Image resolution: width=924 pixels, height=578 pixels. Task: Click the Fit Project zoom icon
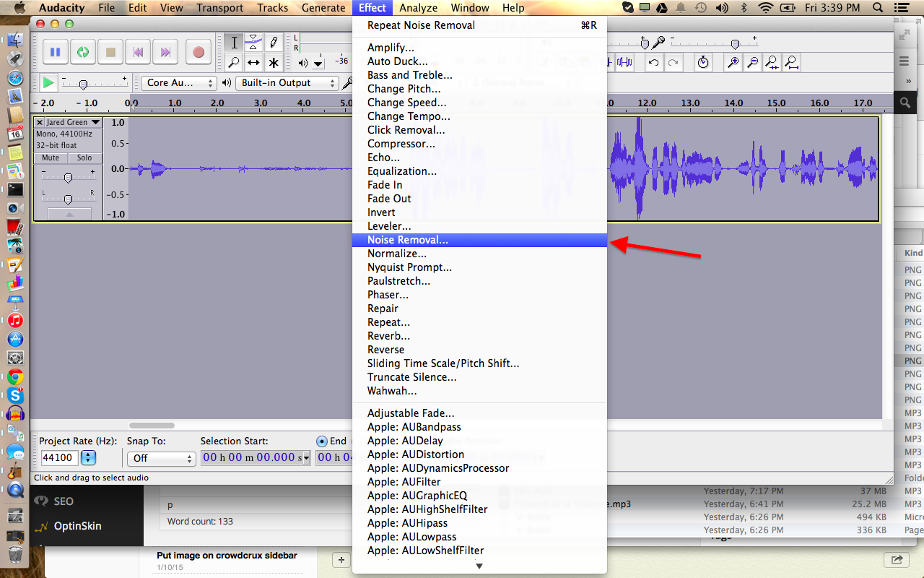pos(792,62)
